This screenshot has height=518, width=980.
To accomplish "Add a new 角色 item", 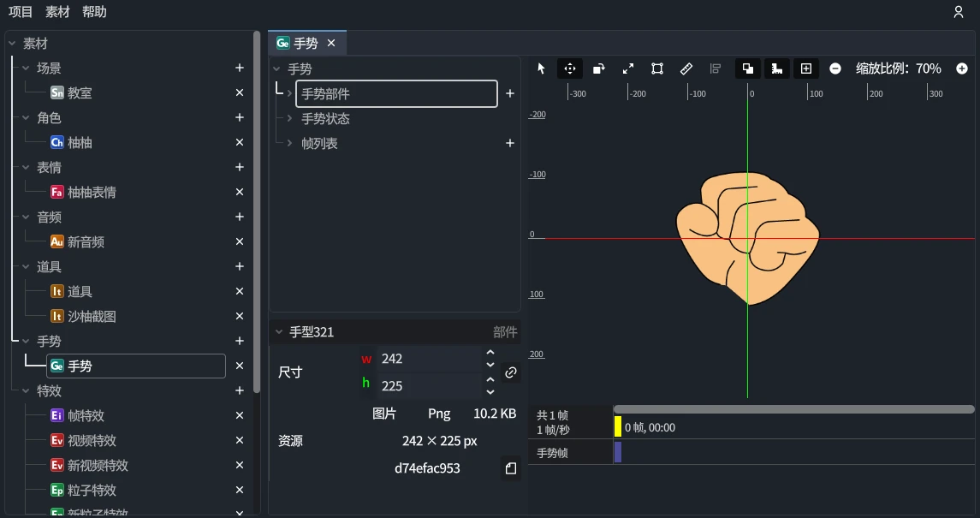I will click(x=240, y=117).
